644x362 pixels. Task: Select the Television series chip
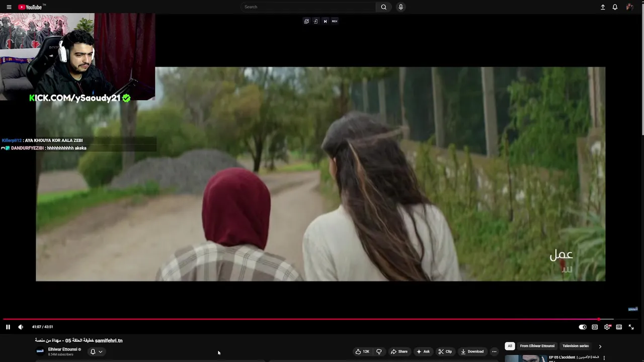[x=576, y=346]
